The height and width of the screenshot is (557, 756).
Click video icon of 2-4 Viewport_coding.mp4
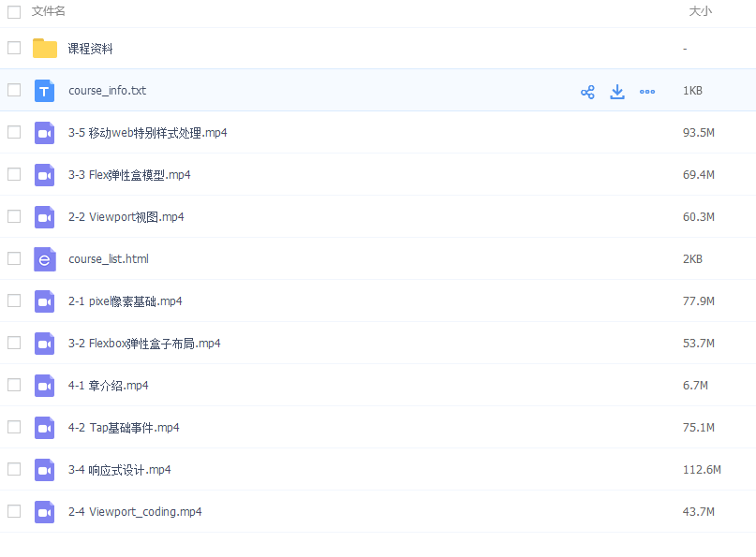44,512
